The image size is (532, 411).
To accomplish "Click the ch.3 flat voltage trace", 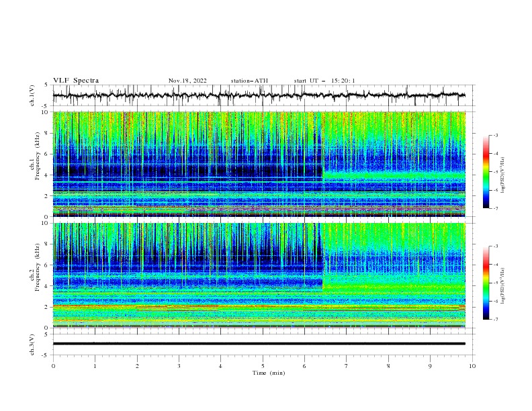I will click(x=259, y=344).
